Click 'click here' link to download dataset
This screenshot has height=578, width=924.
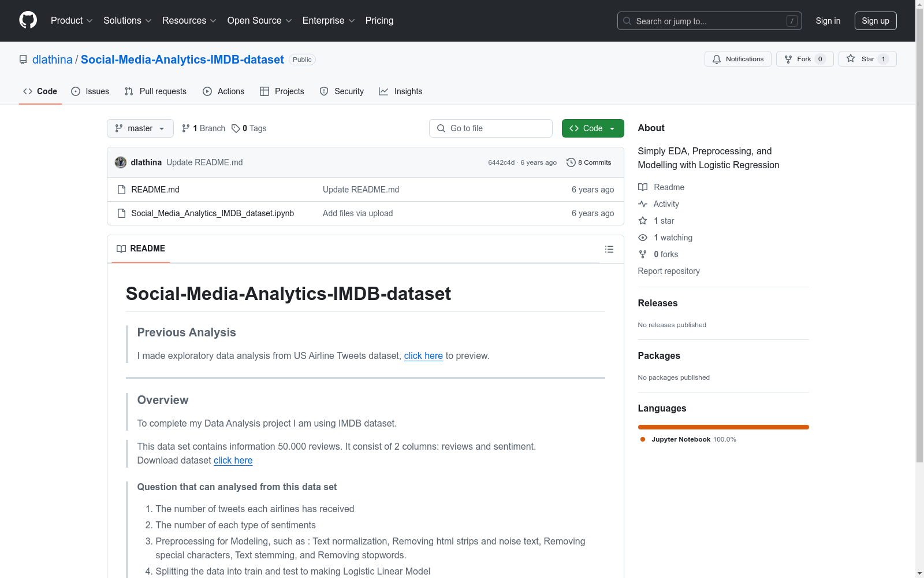233,461
